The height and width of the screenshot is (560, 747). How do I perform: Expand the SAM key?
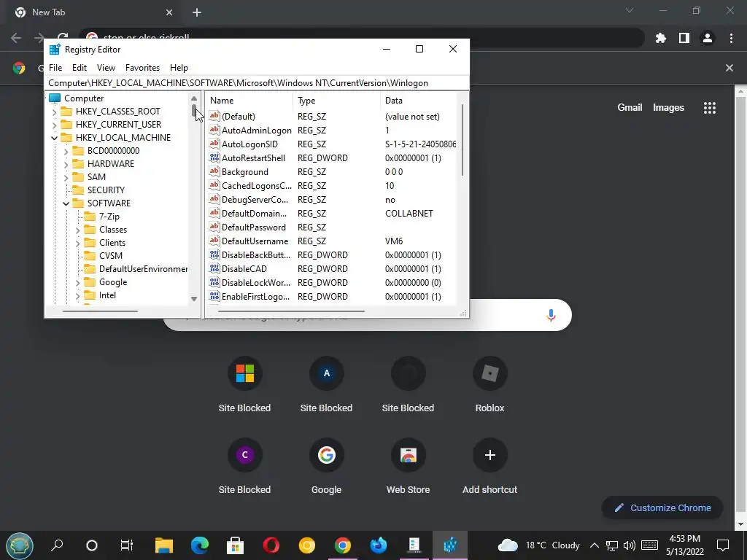66,178
